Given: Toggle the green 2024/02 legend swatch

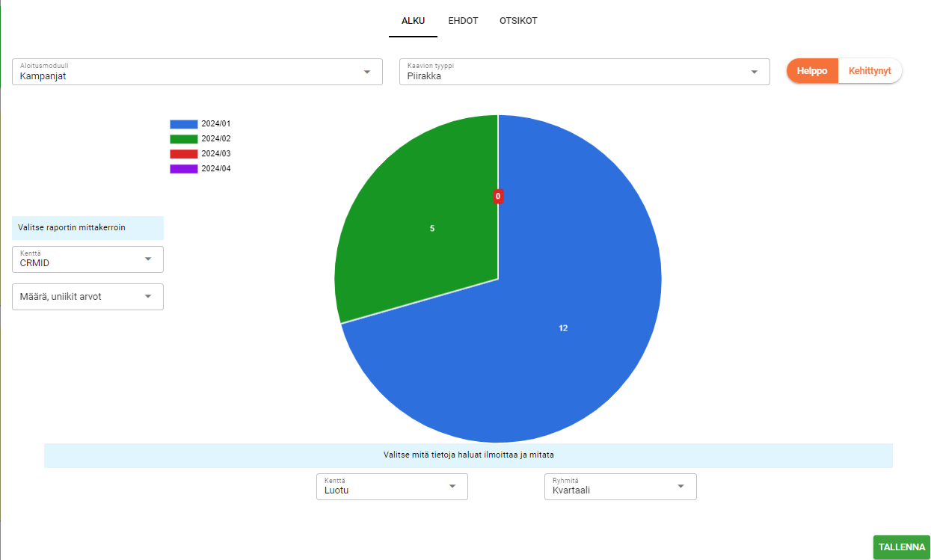Looking at the screenshot, I should [183, 139].
